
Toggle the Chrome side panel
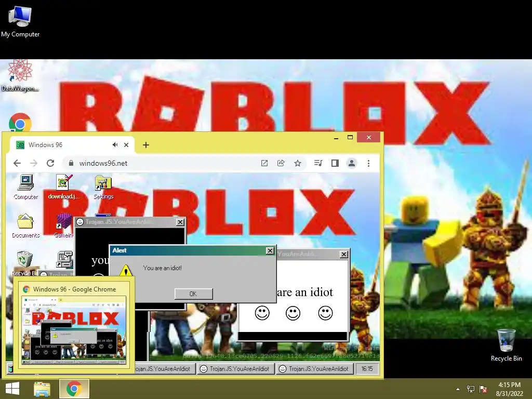[335, 163]
